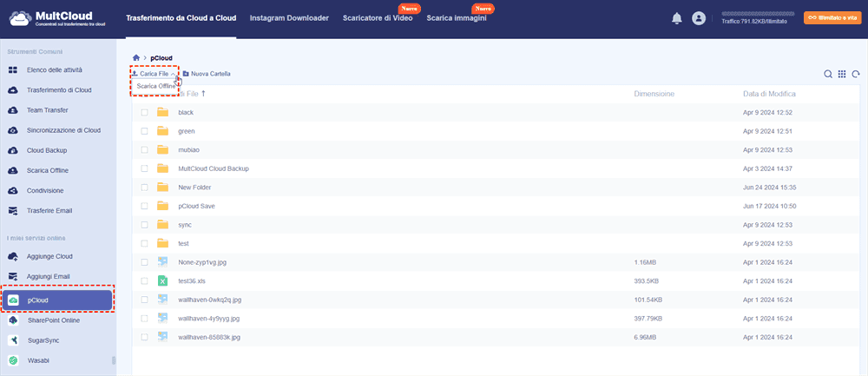Click the None-zyp1vg.jpg image icon
Viewport: 868px width, 376px height.
click(162, 262)
